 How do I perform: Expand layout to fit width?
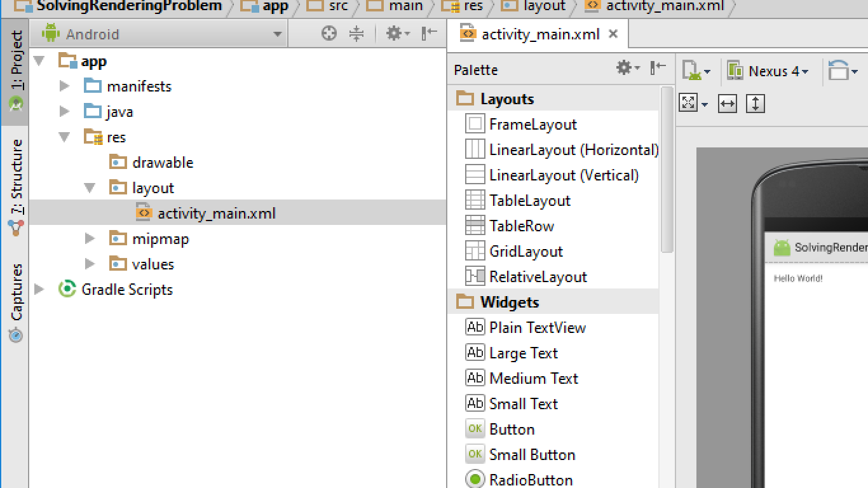point(728,104)
